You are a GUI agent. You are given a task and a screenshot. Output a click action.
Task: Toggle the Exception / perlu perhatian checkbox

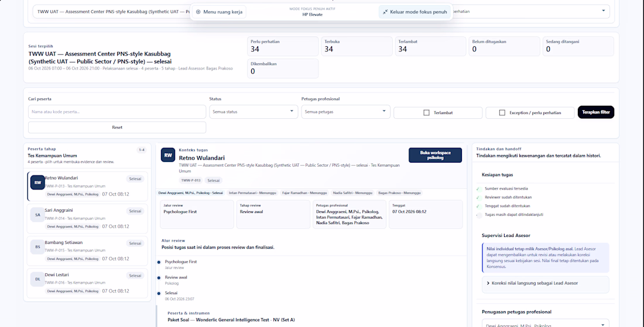[502, 112]
